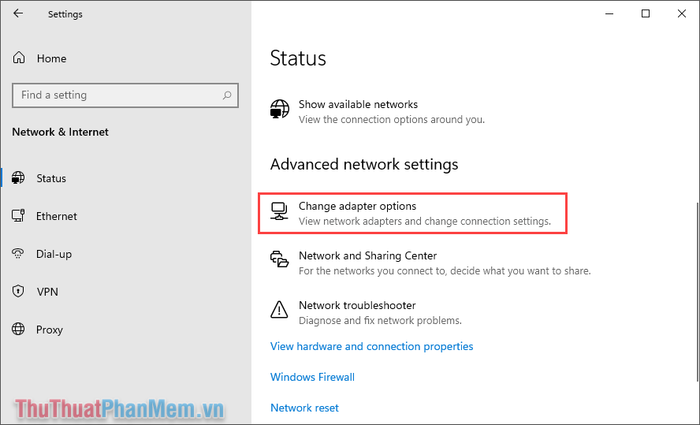Viewport: 700px width, 425px height.
Task: Click the Dial-up icon
Action: tap(18, 254)
